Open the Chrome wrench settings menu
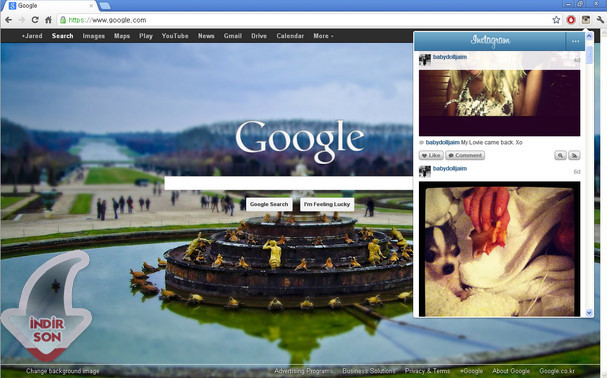The image size is (607, 378). coord(600,20)
